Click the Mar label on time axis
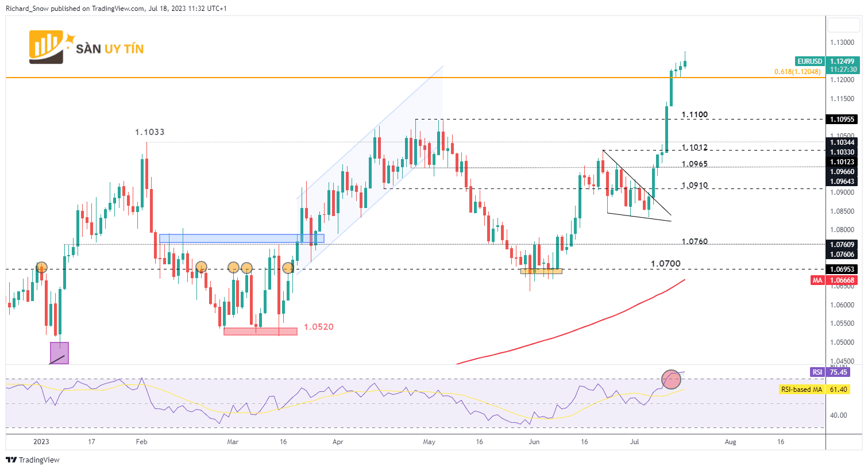 pos(233,442)
